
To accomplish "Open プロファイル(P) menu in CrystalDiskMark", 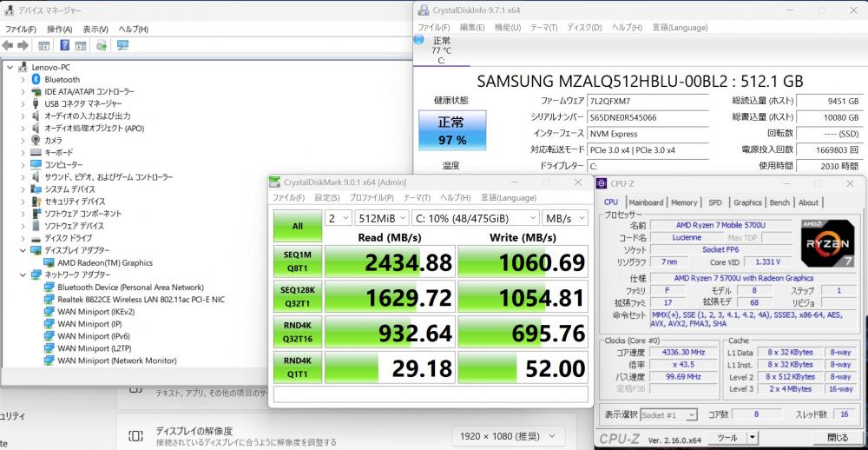I will [x=371, y=197].
